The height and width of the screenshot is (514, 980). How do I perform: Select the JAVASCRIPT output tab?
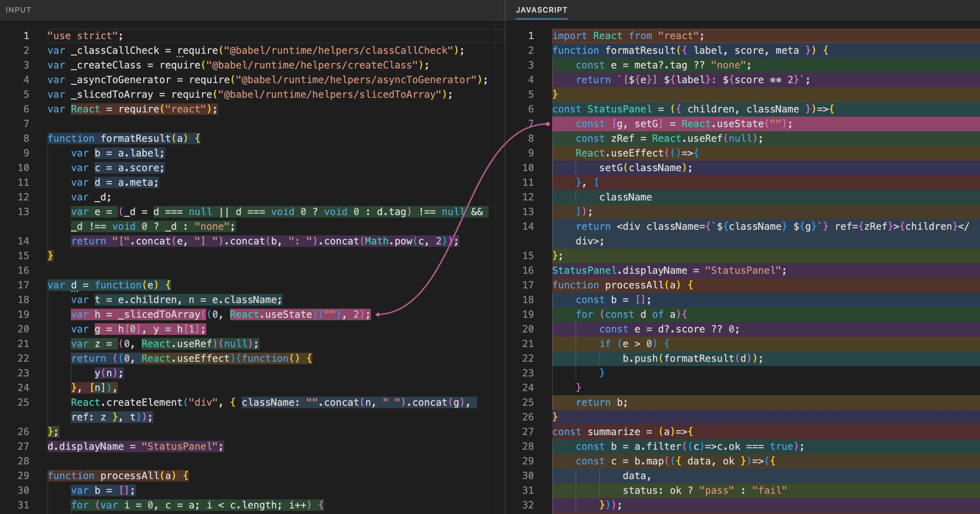click(541, 10)
